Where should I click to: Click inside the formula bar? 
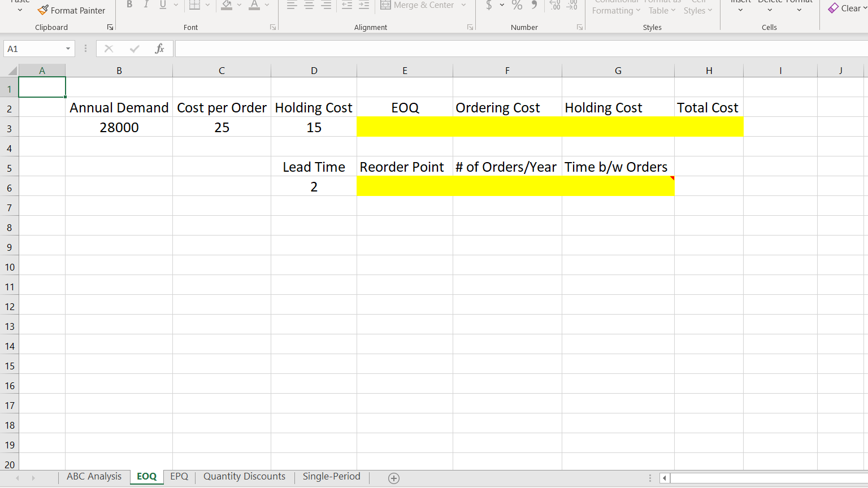click(396, 48)
